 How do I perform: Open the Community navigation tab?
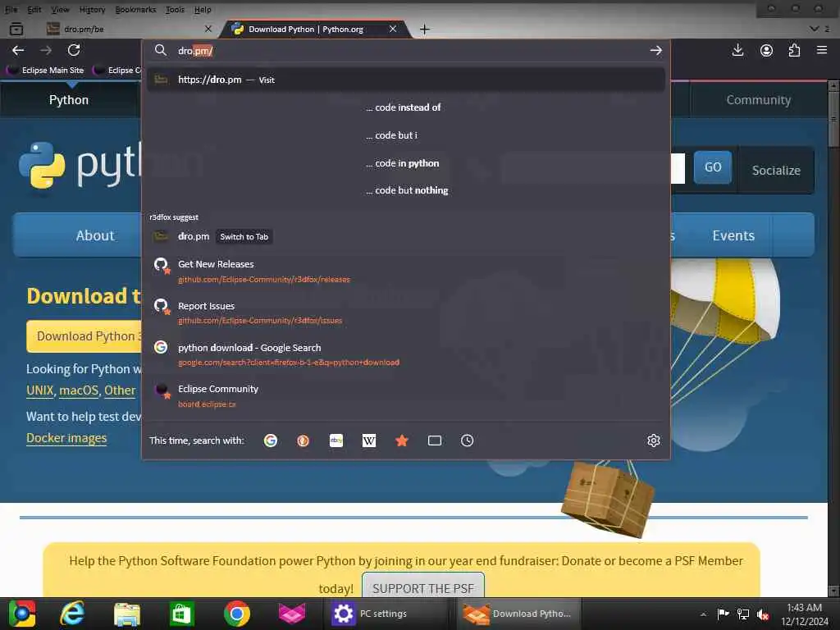[758, 100]
